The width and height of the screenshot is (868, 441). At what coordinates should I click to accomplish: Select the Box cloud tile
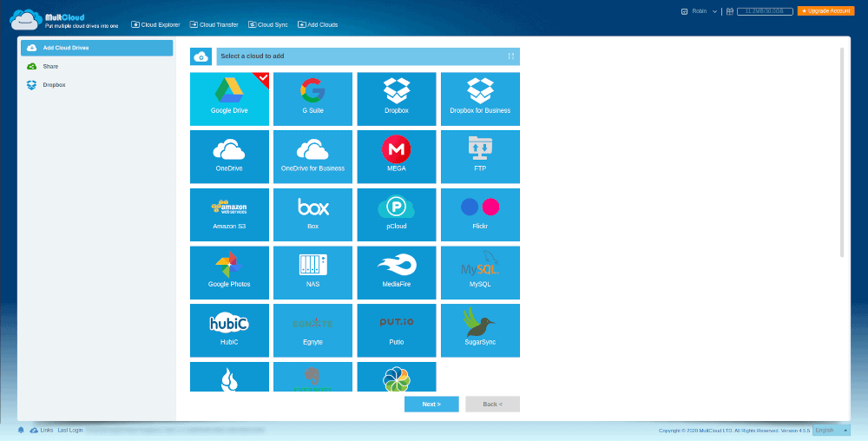pyautogui.click(x=312, y=214)
